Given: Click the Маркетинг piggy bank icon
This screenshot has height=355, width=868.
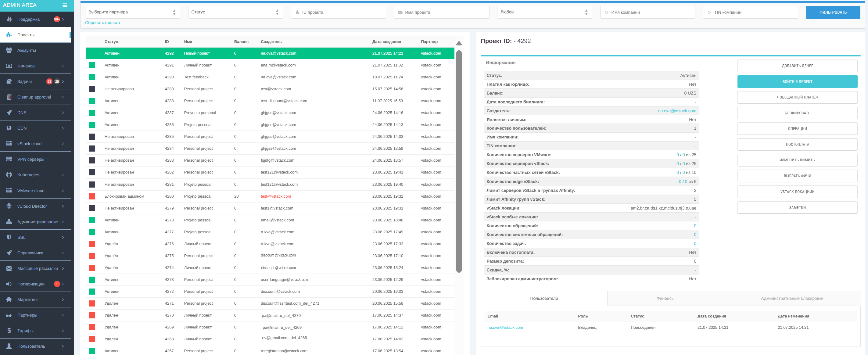Looking at the screenshot, I should 9,299.
